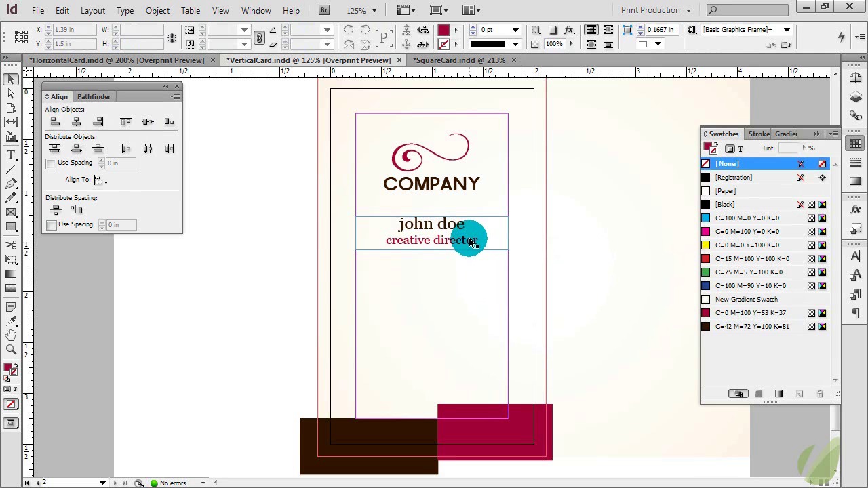Open Swatches panel flyout menu
This screenshot has height=488, width=868.
click(x=833, y=134)
